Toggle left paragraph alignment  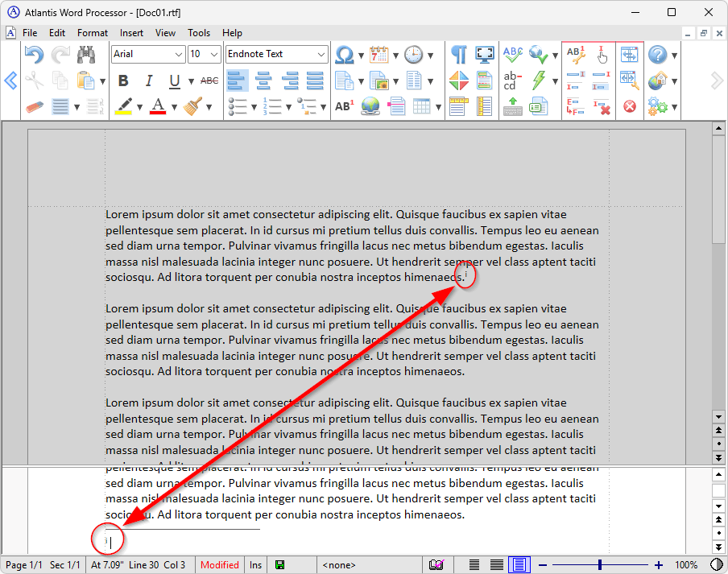pyautogui.click(x=238, y=81)
